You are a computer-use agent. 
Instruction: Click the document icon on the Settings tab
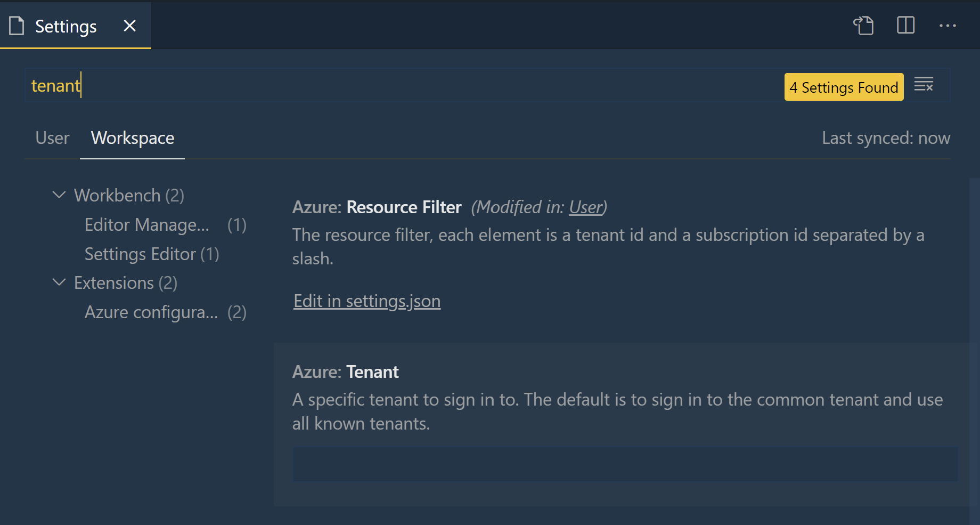(x=17, y=25)
